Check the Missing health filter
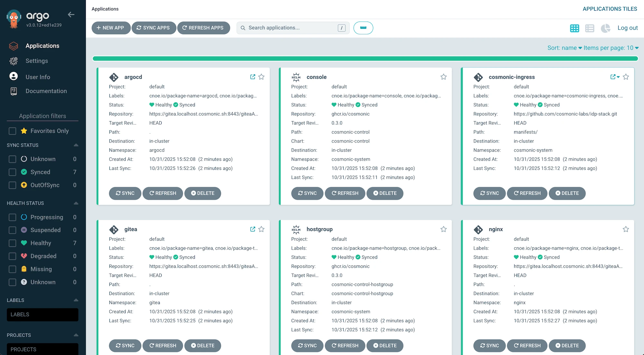 pos(12,269)
